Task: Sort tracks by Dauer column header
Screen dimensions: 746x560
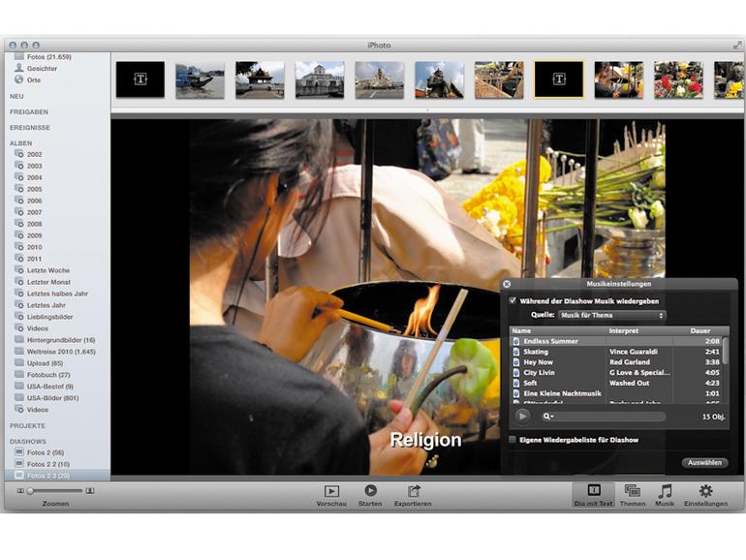Action: pyautogui.click(x=700, y=330)
